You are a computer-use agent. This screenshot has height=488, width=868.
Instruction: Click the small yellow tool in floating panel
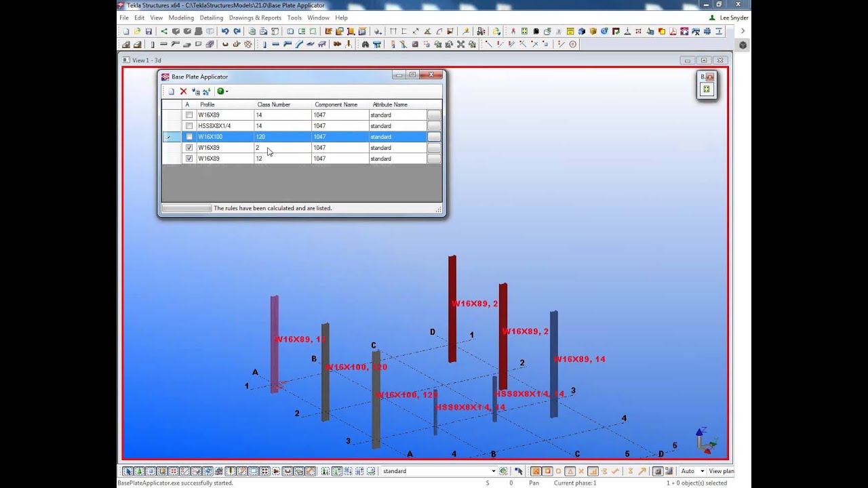(x=707, y=89)
